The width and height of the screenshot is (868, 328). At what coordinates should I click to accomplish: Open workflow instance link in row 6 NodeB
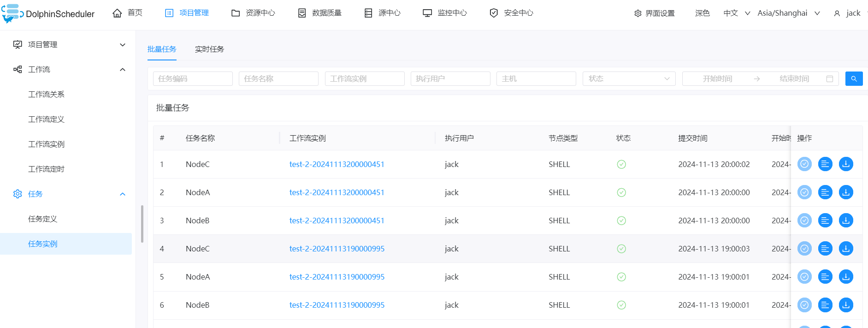(337, 305)
